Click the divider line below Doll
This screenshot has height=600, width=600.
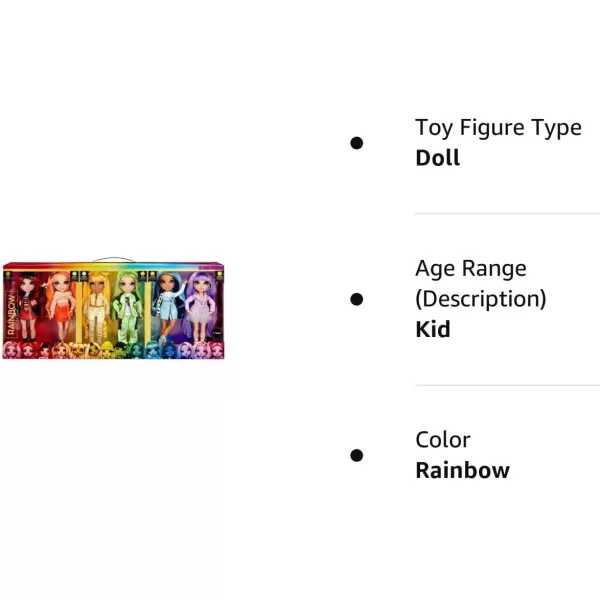[507, 214]
